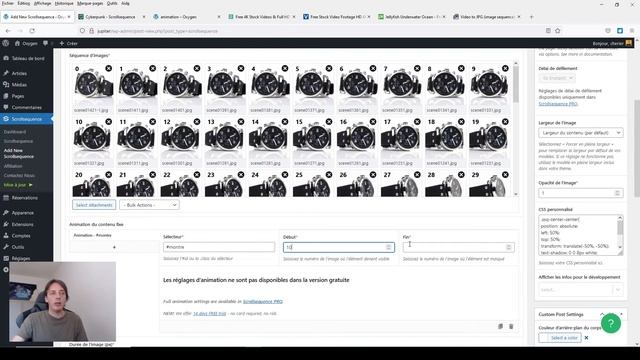Remove image 9 from the sequence
640x360 pixels.
(505, 68)
